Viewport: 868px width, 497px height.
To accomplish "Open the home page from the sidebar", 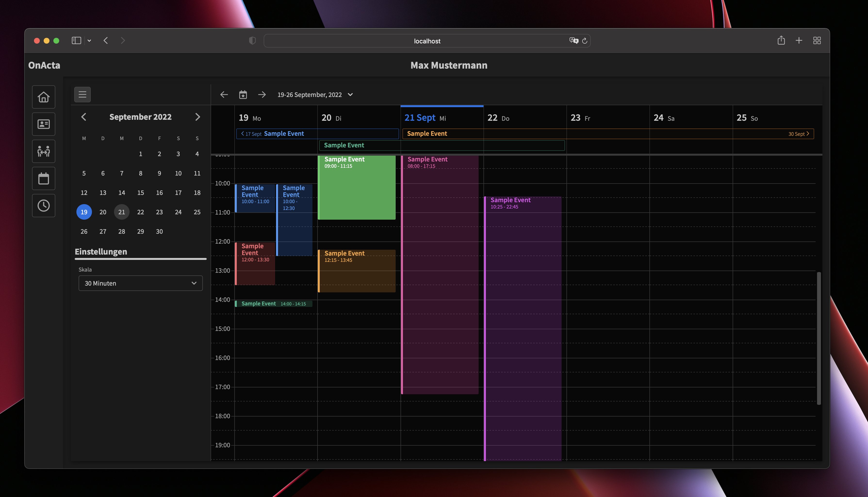I will point(43,97).
